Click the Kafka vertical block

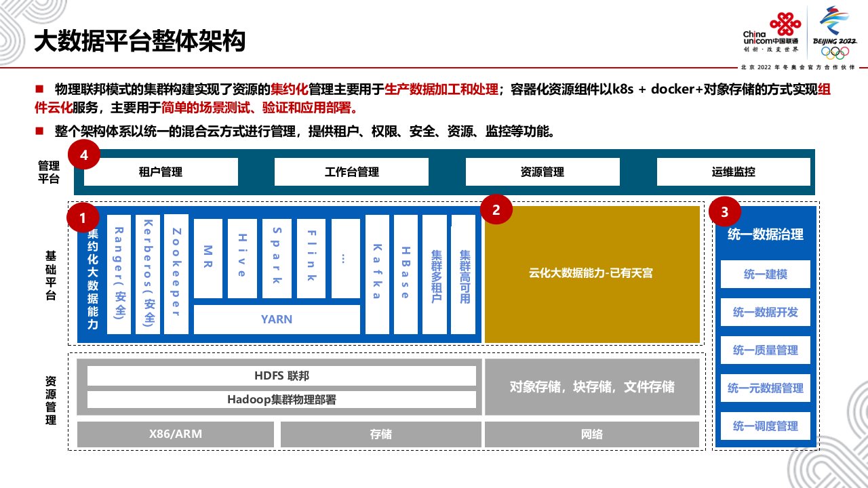[377, 274]
